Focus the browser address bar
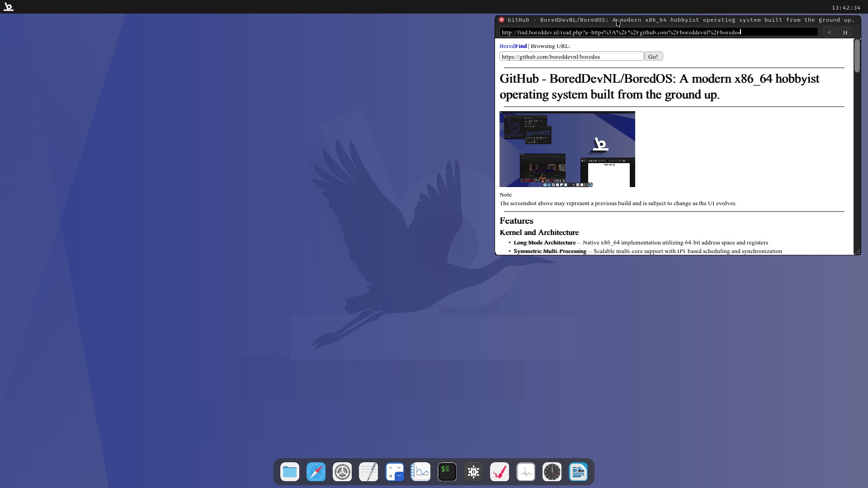 pos(659,32)
